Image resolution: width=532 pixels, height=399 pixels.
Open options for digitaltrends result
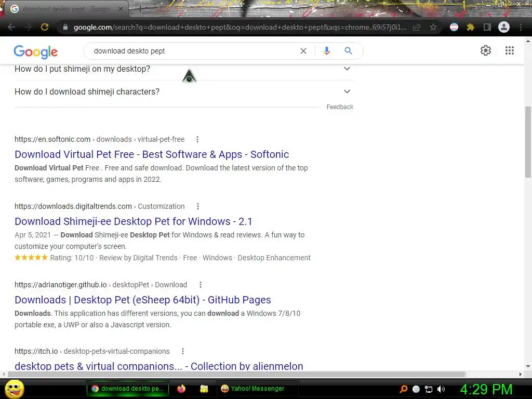point(198,206)
